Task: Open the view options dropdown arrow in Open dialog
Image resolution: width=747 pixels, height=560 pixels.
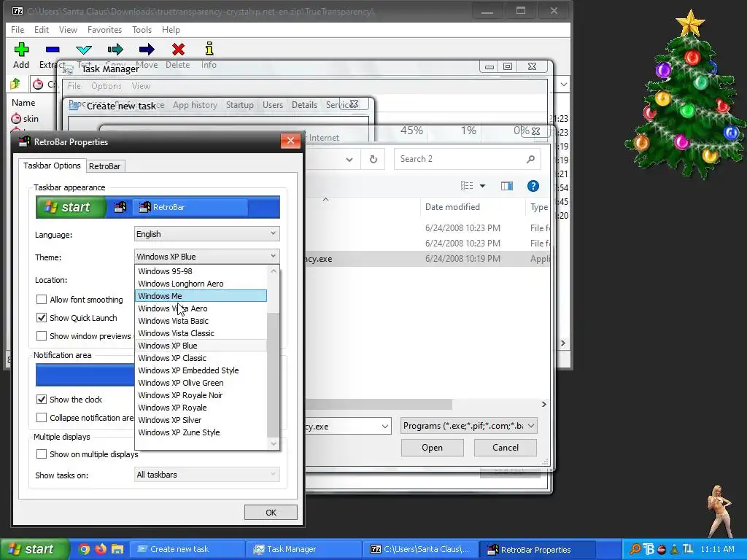Action: (482, 186)
